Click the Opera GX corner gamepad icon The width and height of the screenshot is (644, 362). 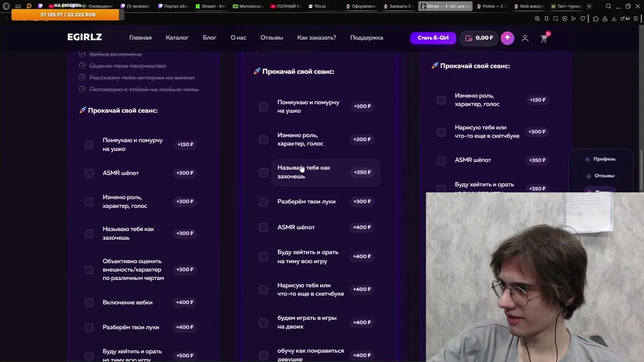(18, 7)
